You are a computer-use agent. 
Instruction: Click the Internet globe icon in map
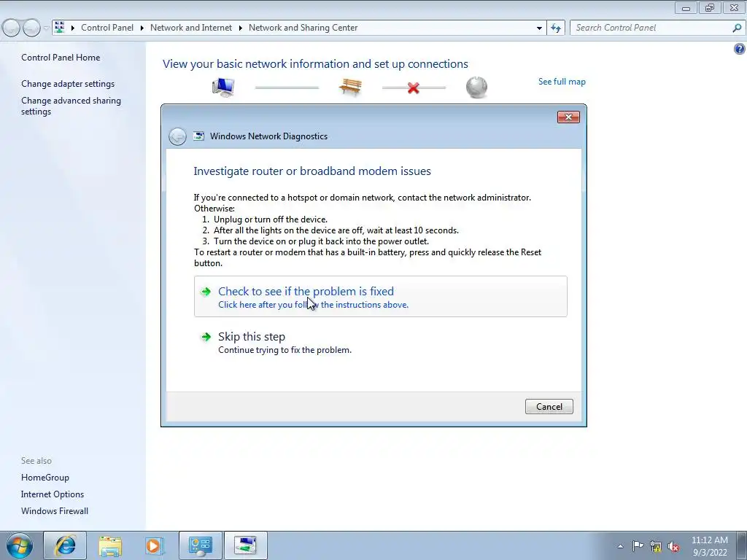click(476, 87)
